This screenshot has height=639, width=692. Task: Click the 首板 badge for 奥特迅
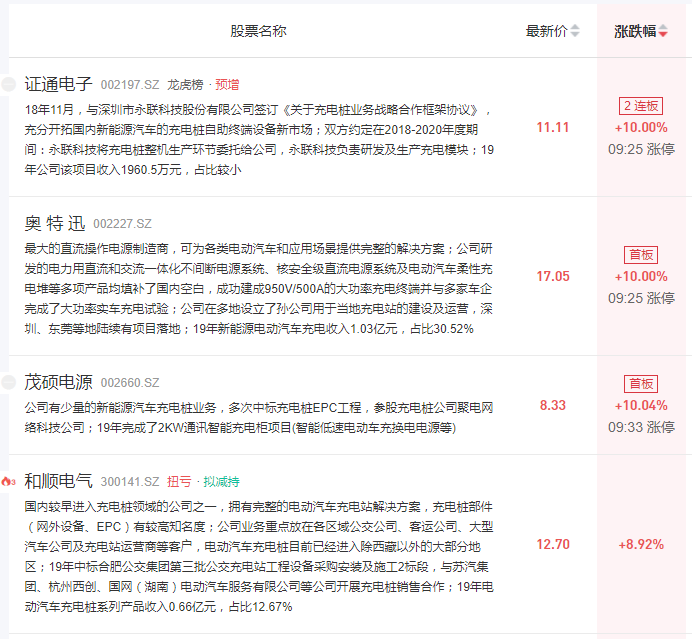tap(641, 255)
